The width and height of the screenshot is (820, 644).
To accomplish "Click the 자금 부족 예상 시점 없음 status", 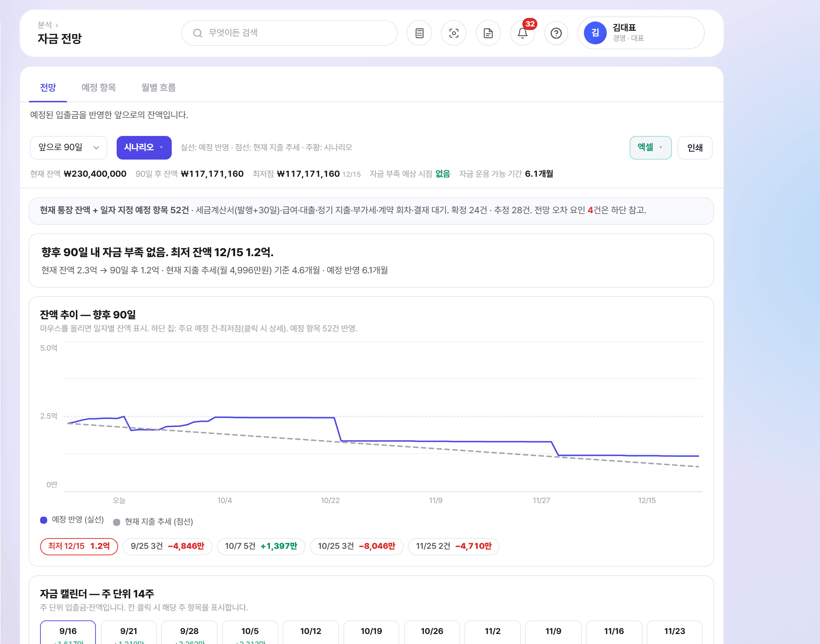I will [443, 174].
